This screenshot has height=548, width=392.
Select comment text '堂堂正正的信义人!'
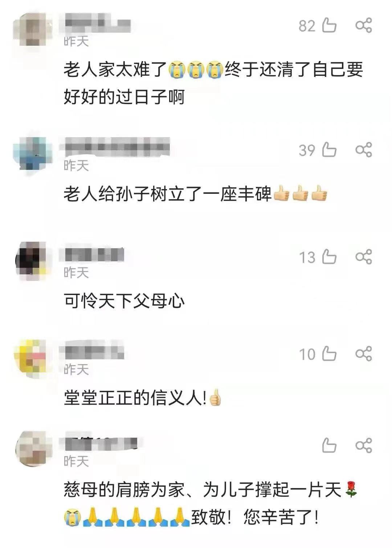(142, 398)
